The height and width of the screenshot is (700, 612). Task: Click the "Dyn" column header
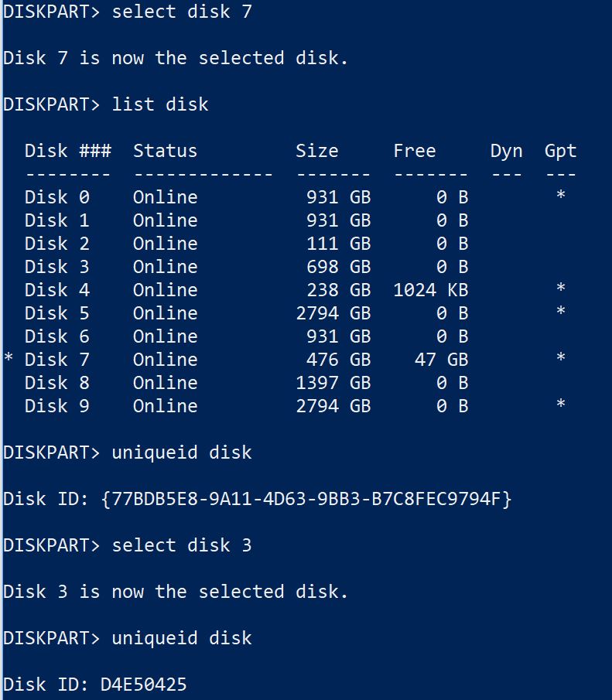[x=506, y=151]
